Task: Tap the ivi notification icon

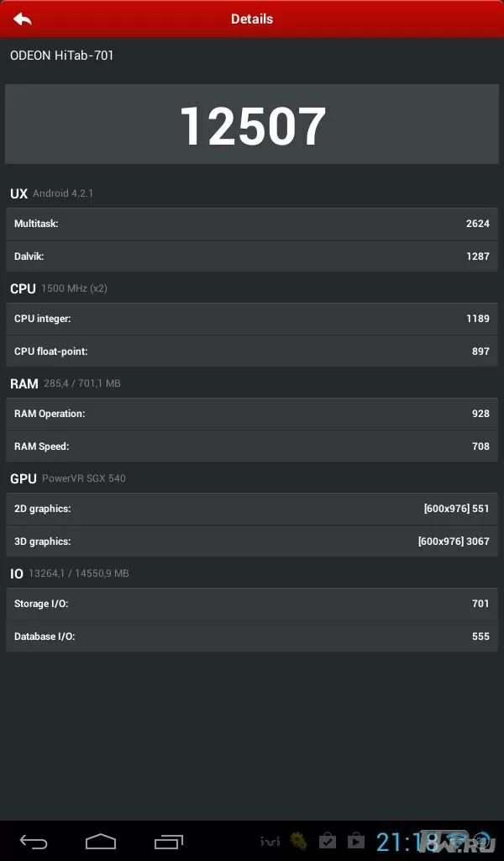Action: coord(270,841)
